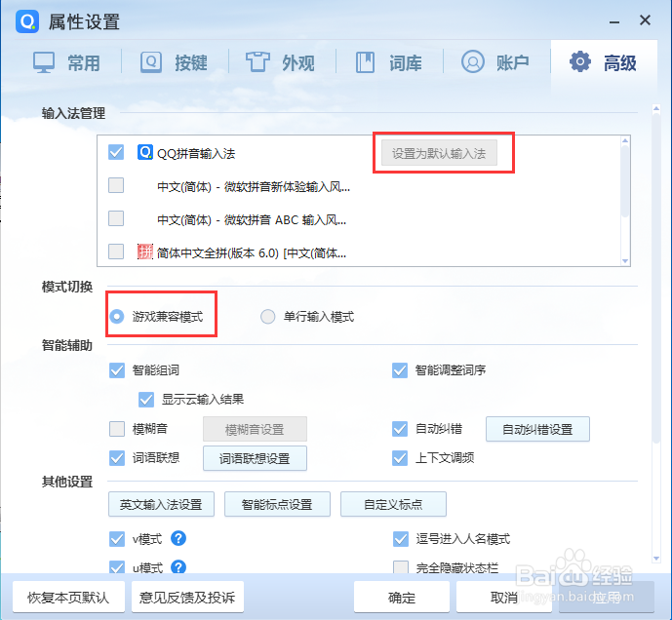672x620 pixels.
Task: Enable 微软拼音新体验输入风格 checkbox
Action: 116,185
